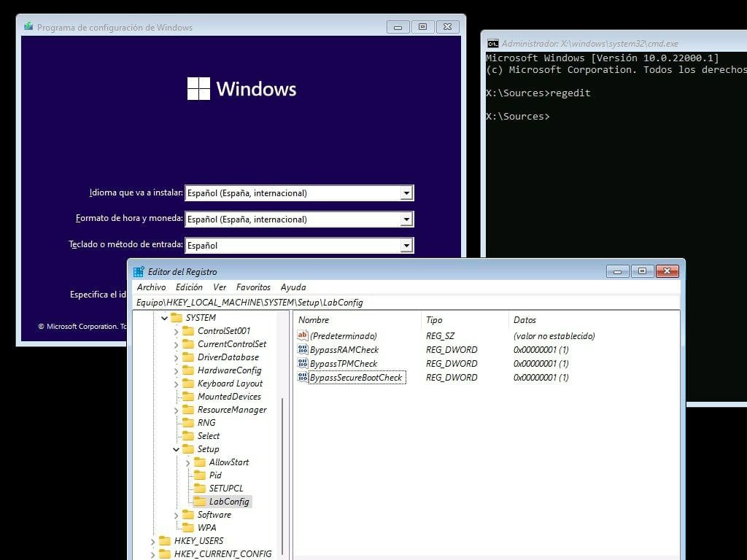The image size is (747, 560).
Task: Select the MountedDevices key label
Action: [x=229, y=396]
